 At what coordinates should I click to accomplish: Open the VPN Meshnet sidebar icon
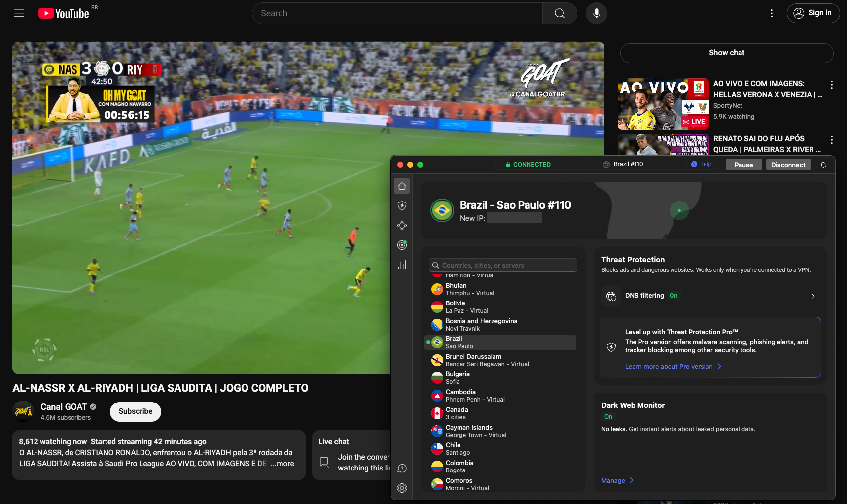click(402, 225)
